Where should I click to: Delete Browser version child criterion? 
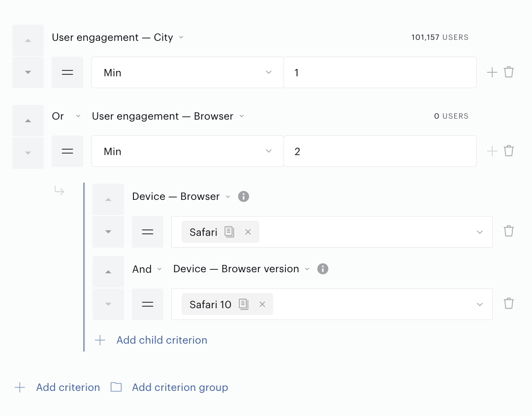point(508,303)
